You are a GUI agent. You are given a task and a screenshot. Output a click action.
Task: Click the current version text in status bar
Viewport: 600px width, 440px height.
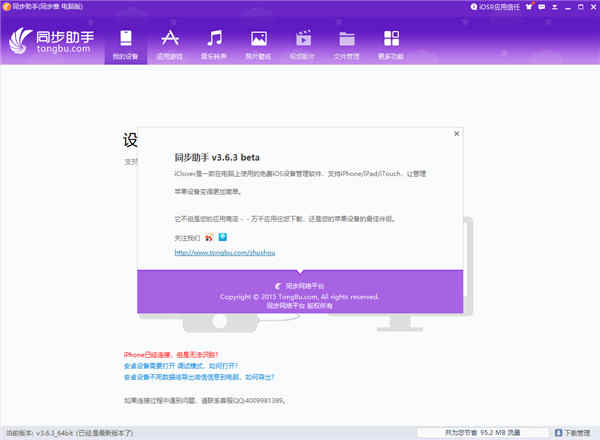click(70, 433)
